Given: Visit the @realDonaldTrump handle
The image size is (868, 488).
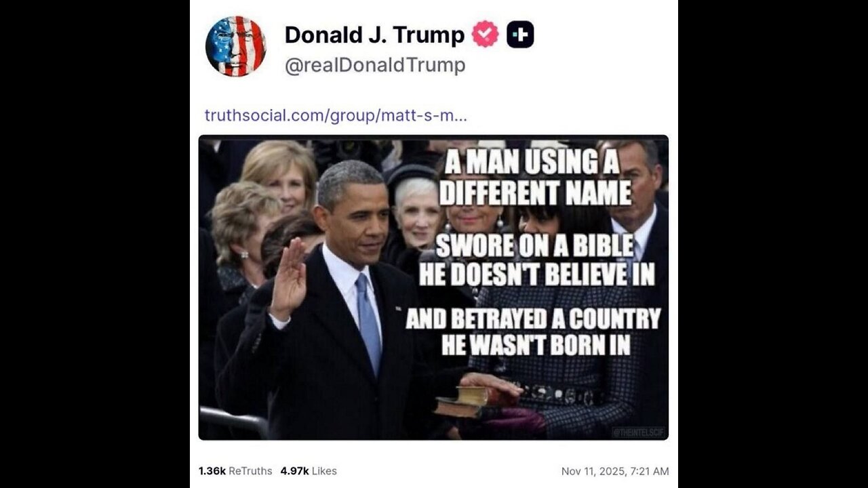Looking at the screenshot, I should pyautogui.click(x=375, y=65).
